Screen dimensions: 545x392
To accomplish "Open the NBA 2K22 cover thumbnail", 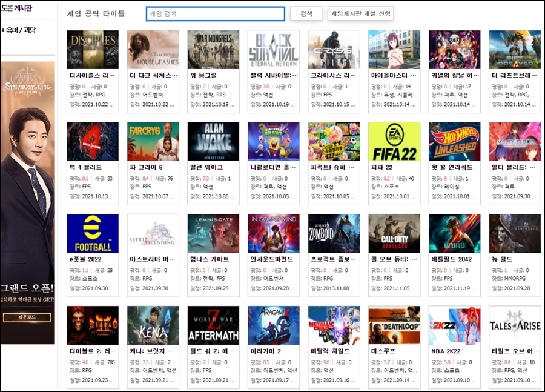I will click(455, 325).
